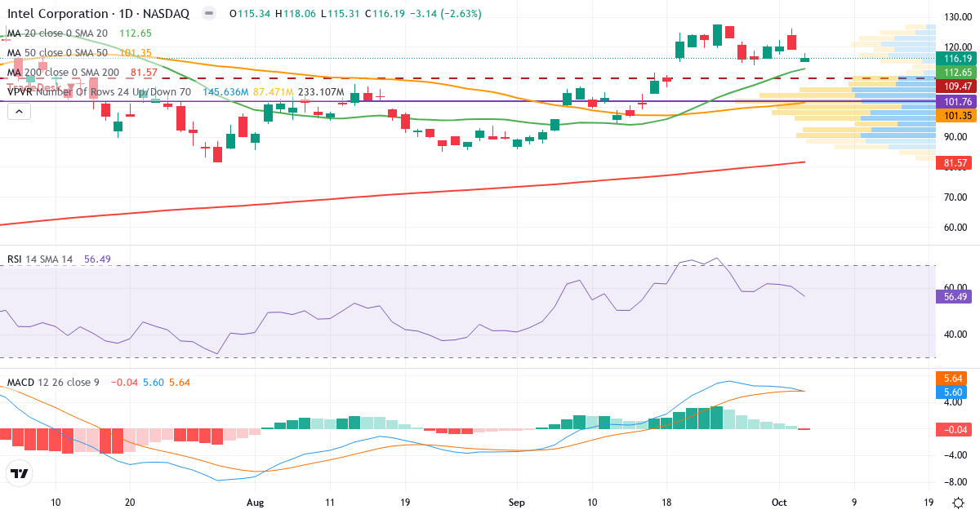
Task: Click the green 112.65 axis price label
Action: 957,73
